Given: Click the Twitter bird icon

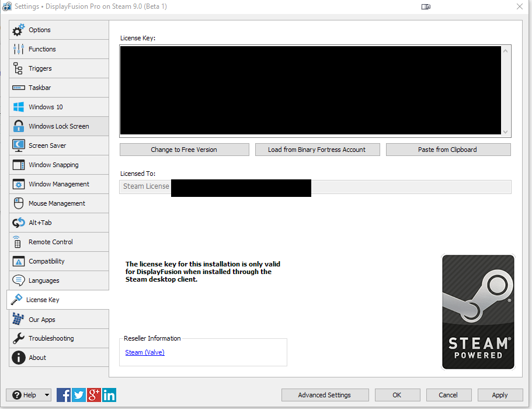Looking at the screenshot, I should point(79,395).
